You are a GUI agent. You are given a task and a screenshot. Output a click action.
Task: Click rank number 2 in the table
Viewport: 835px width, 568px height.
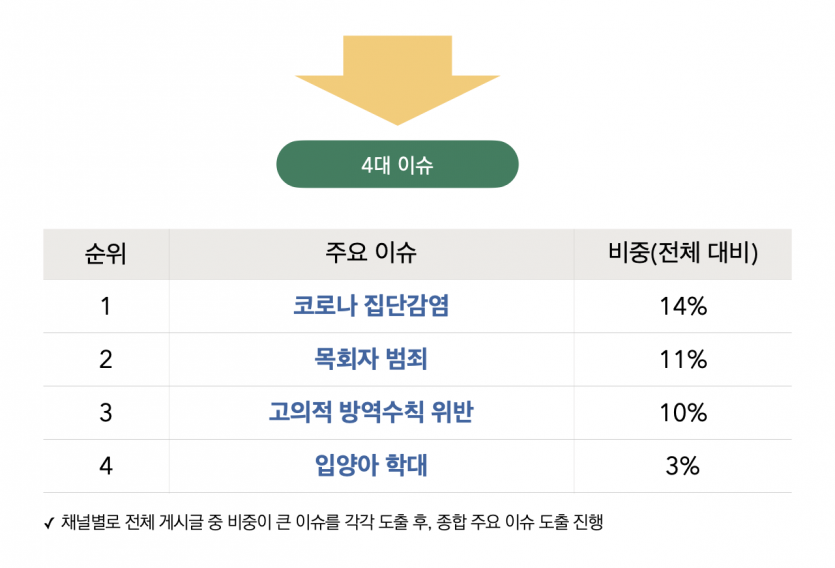coord(106,359)
